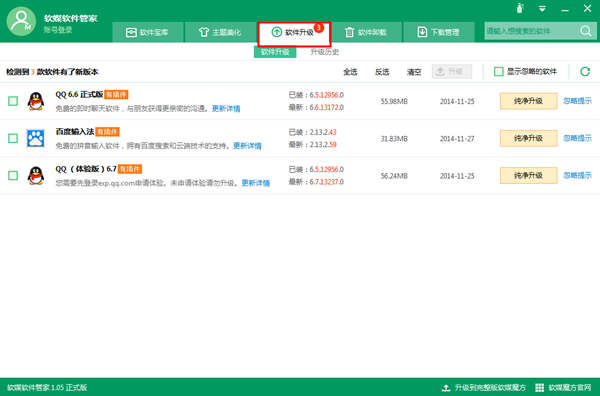Open 更新详情 for QQ 6.6 正式版
This screenshot has height=396, width=600.
pyautogui.click(x=226, y=109)
